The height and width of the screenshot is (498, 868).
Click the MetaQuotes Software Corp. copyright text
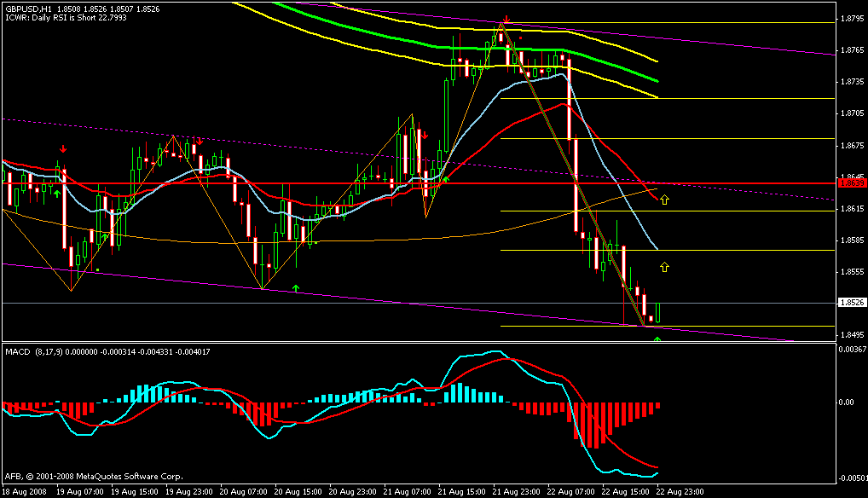(94, 477)
